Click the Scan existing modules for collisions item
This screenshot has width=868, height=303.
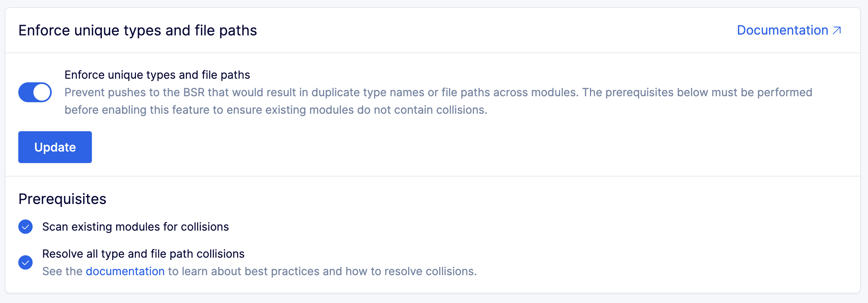coord(136,227)
